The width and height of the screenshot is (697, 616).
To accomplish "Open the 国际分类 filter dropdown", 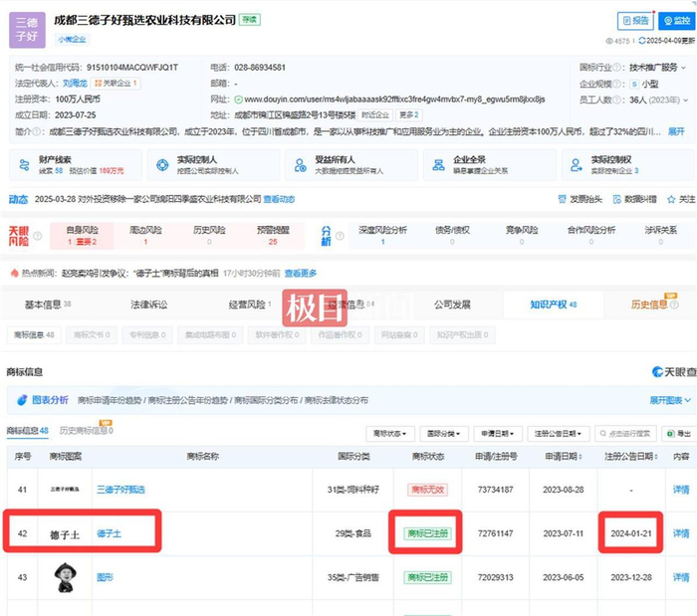I will [444, 434].
